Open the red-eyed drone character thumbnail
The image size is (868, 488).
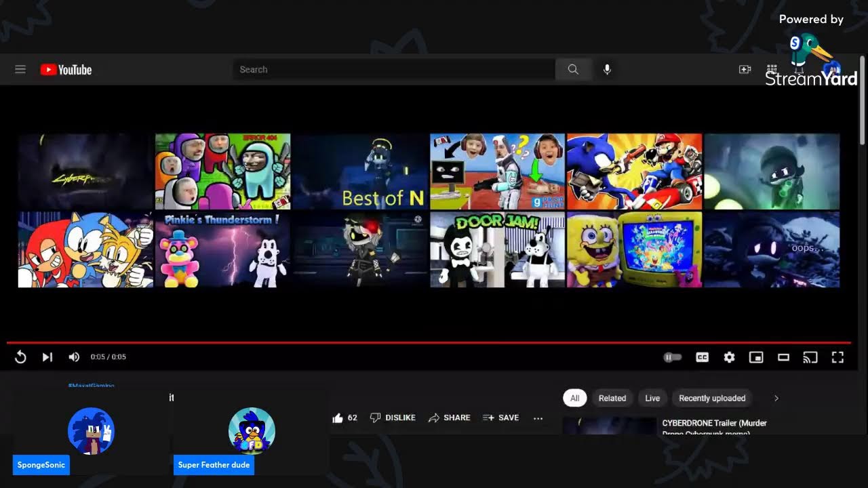pos(360,249)
